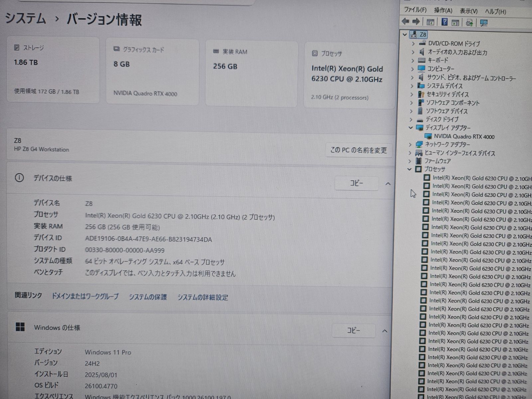Expand the ソフトウェア デバイス node
The height and width of the screenshot is (399, 532).
(411, 111)
